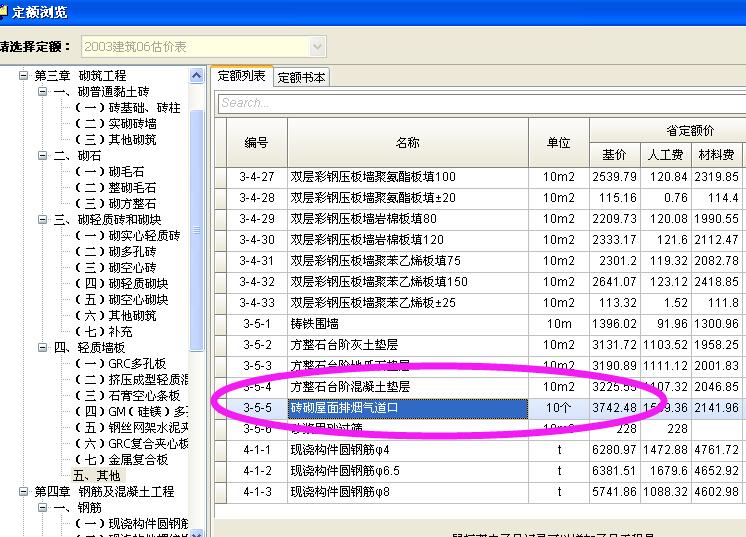Click the 基价 column header
Viewport: 746px width, 537px height.
click(x=615, y=155)
